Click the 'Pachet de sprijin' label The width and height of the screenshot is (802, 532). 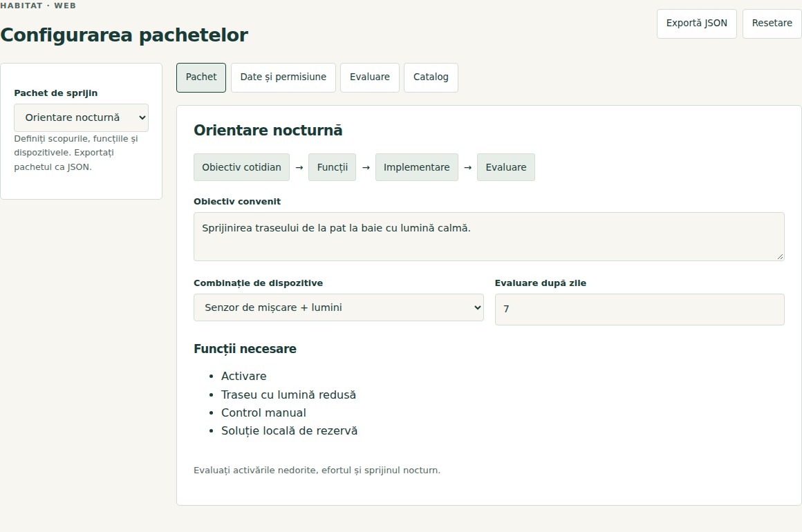[x=56, y=93]
